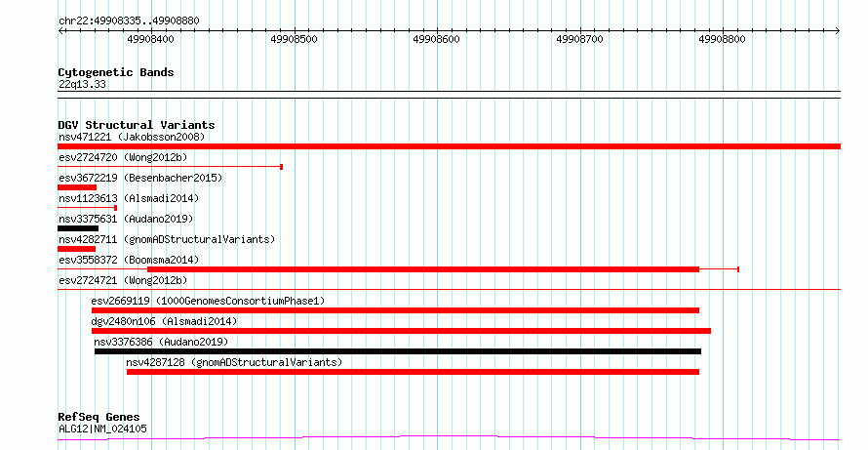Screen dimensions: 868x450
Task: Click the dgv2480n106 red variant bar
Action: pyautogui.click(x=401, y=331)
